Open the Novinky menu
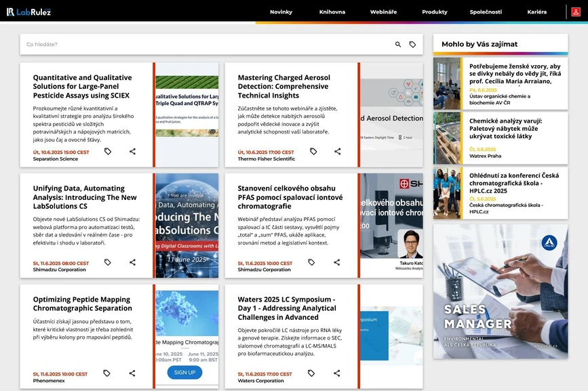Viewport: 588px width, 391px height. click(281, 12)
